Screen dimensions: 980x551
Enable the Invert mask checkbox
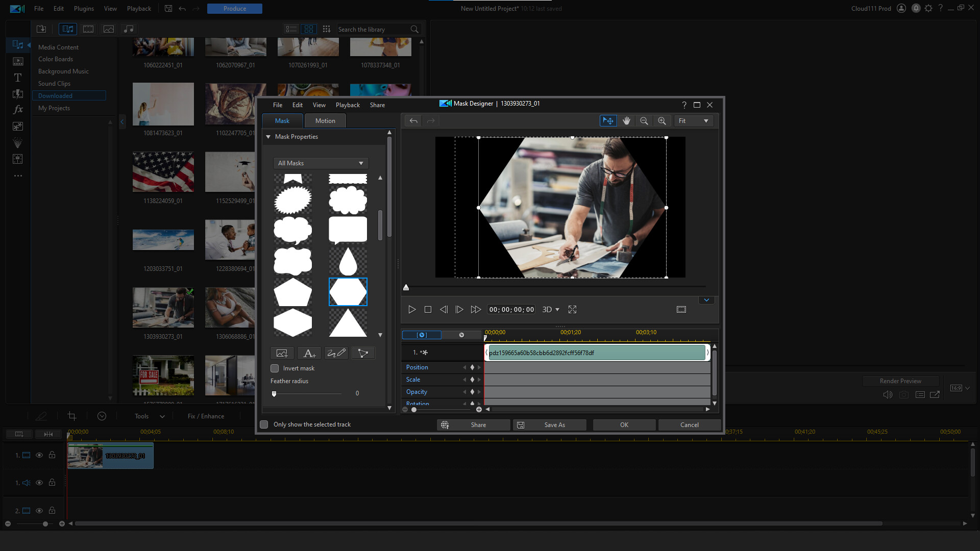[x=274, y=368]
